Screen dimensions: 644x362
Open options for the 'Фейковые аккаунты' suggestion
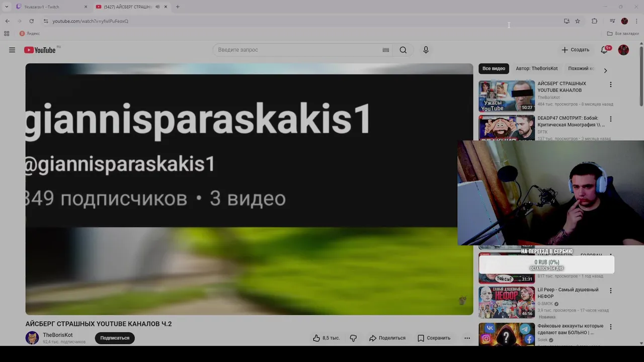(611, 326)
